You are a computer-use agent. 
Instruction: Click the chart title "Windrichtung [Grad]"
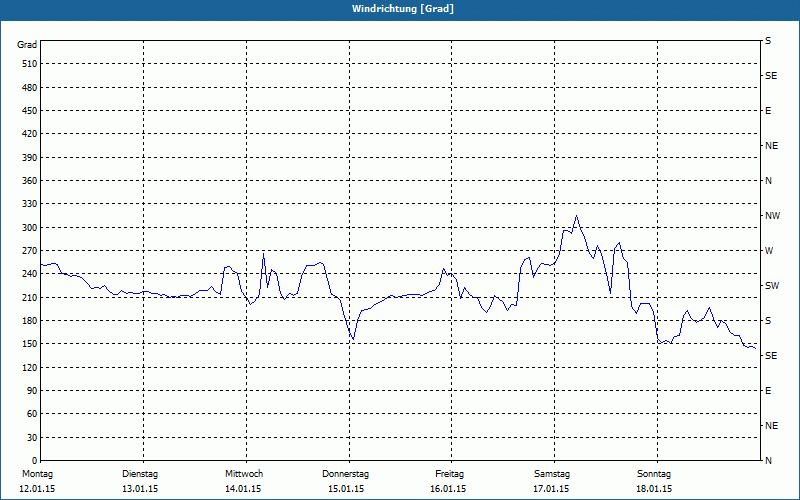coord(403,9)
